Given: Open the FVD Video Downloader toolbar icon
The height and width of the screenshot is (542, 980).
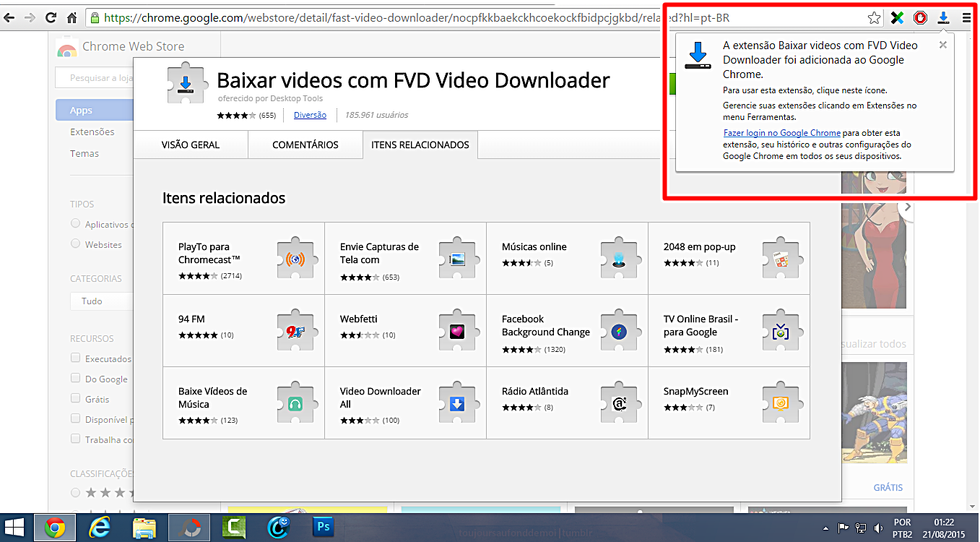Looking at the screenshot, I should pyautogui.click(x=943, y=18).
